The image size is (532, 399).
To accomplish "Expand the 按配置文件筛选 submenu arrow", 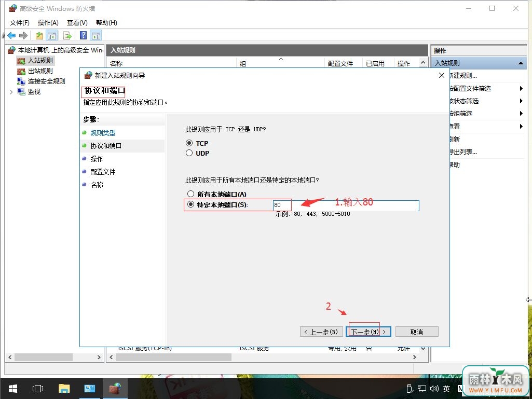I will point(521,89).
